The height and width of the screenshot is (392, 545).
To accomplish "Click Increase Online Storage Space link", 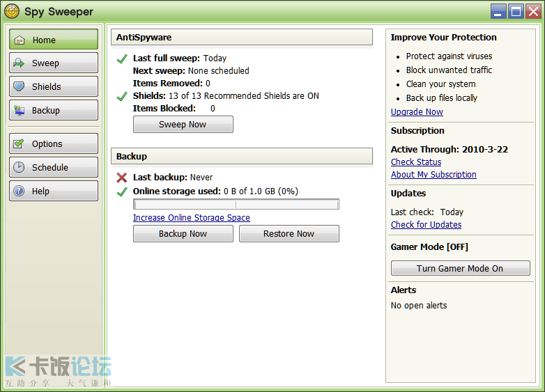I will (192, 218).
